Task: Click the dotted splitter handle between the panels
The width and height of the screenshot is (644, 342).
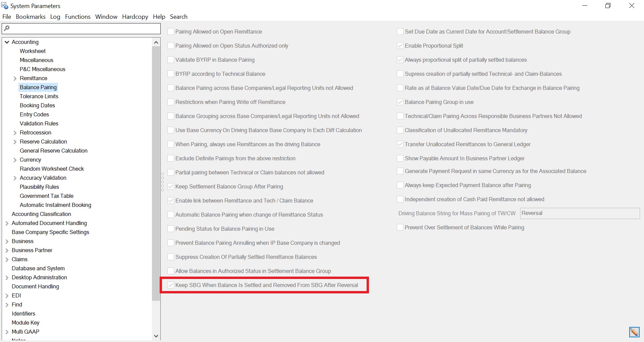Action: click(163, 182)
